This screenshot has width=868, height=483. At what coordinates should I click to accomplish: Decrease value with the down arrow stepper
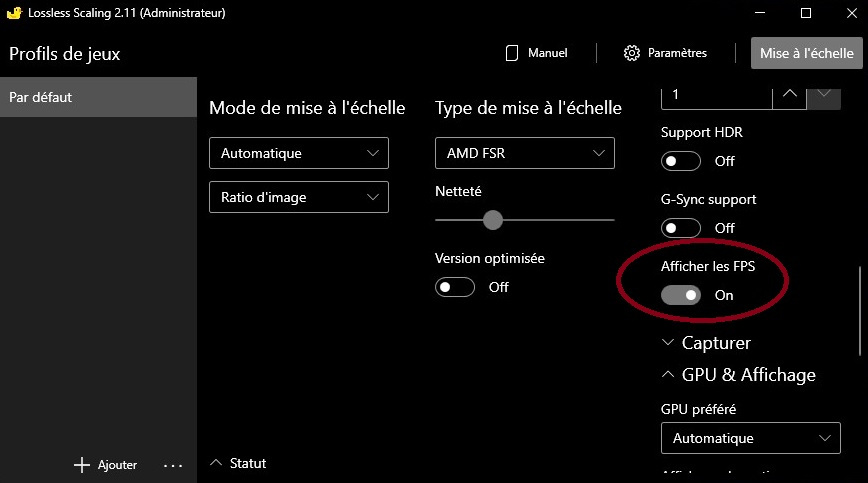[x=823, y=94]
